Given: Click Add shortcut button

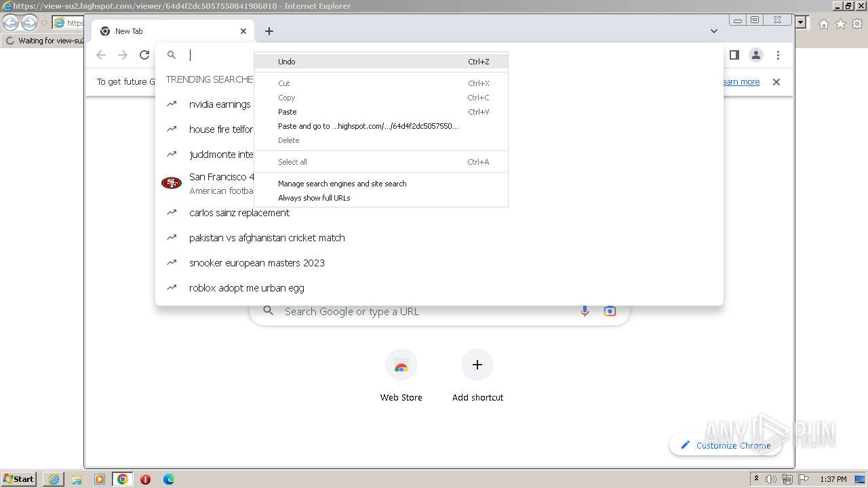Looking at the screenshot, I should (477, 376).
